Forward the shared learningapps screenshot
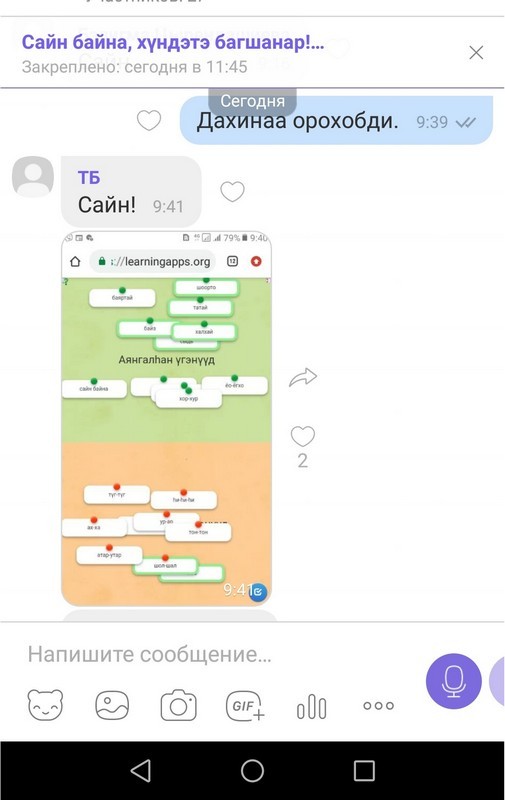The height and width of the screenshot is (800, 505). [x=303, y=378]
